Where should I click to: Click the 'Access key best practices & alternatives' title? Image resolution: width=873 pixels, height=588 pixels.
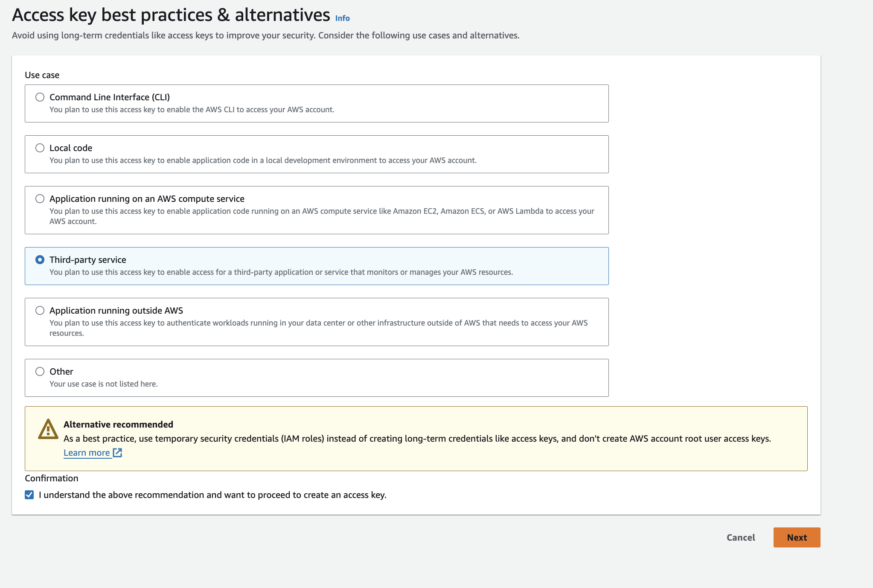click(171, 15)
